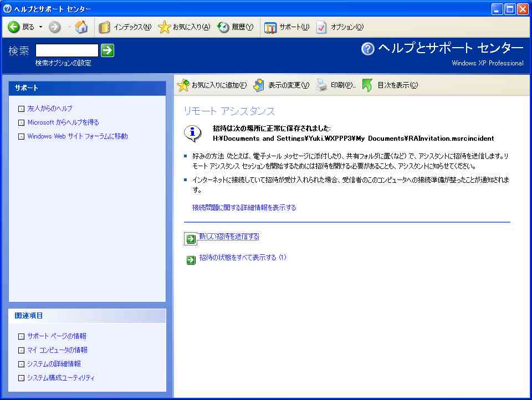This screenshot has height=400, width=532.
Task: Click bullet icon beside システムの詳細情報
Action: (x=22, y=365)
